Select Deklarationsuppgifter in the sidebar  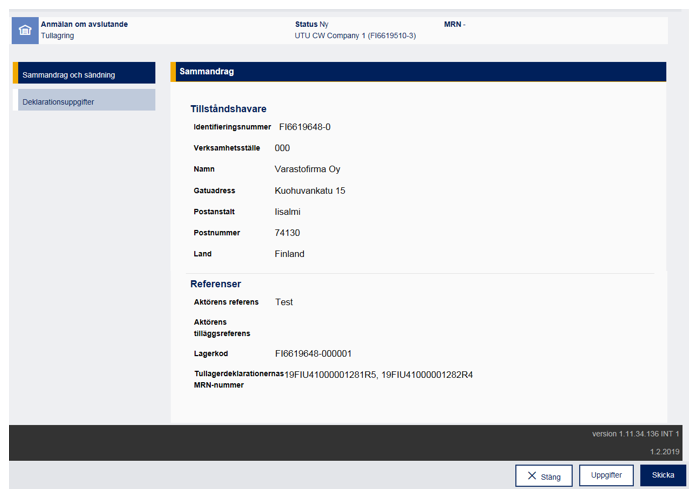tap(86, 101)
